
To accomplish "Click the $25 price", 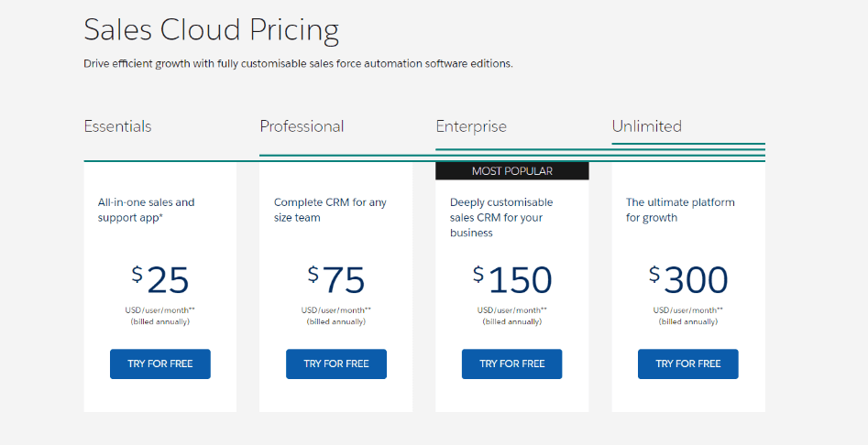I will coord(160,279).
